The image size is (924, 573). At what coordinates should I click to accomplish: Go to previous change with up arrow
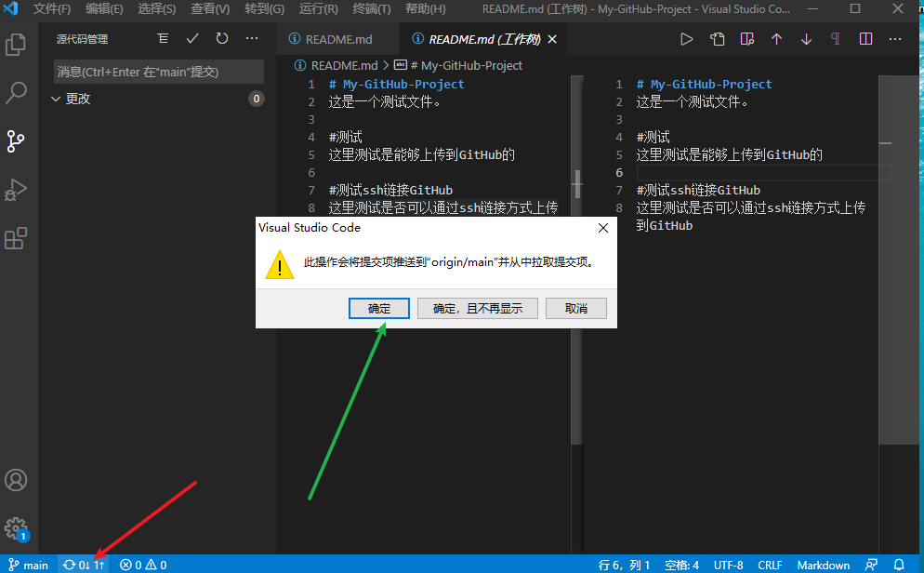pyautogui.click(x=775, y=38)
